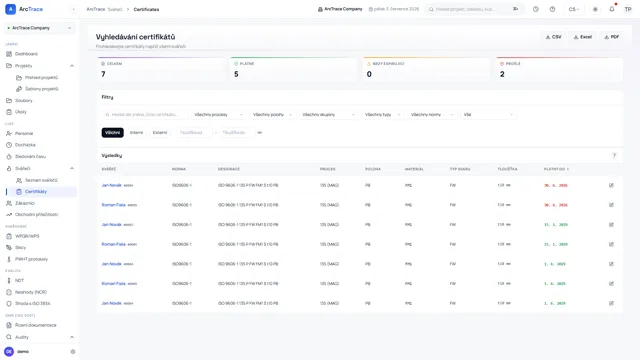Export results as PDF
640x360 pixels.
611,37
